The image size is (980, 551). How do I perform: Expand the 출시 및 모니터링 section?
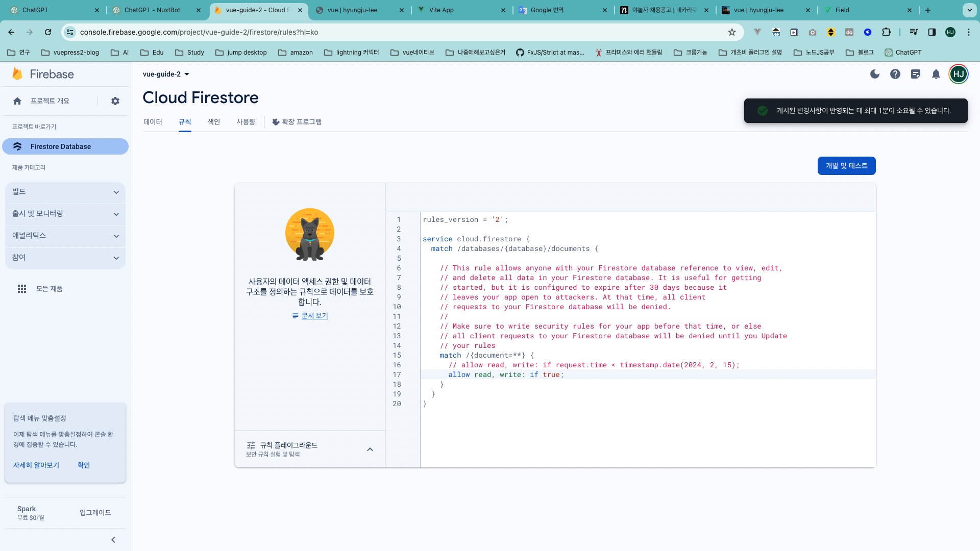tap(65, 214)
